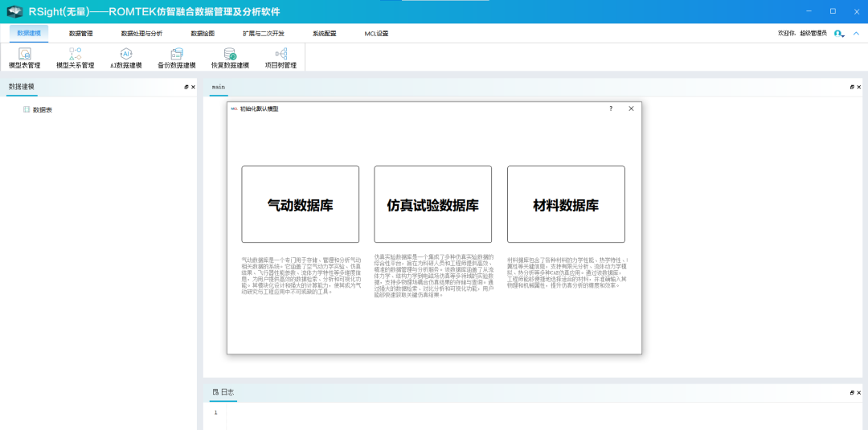Click the help question mark in dialog
868x430 pixels.
pyautogui.click(x=611, y=109)
